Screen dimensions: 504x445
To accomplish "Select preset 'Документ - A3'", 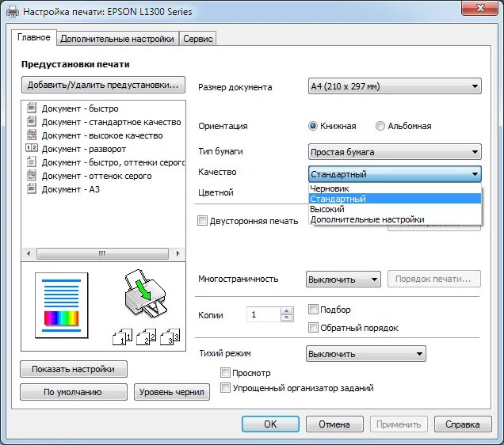I will [71, 189].
